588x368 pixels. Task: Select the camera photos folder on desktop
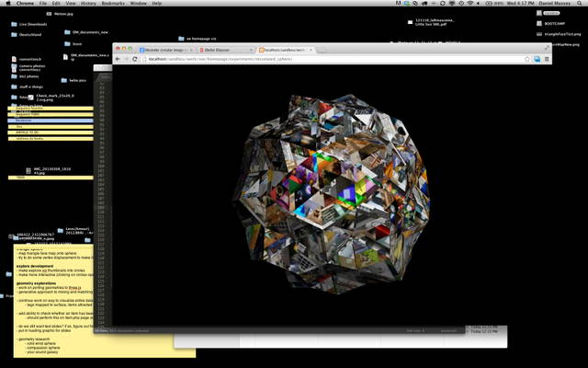pyautogui.click(x=28, y=66)
